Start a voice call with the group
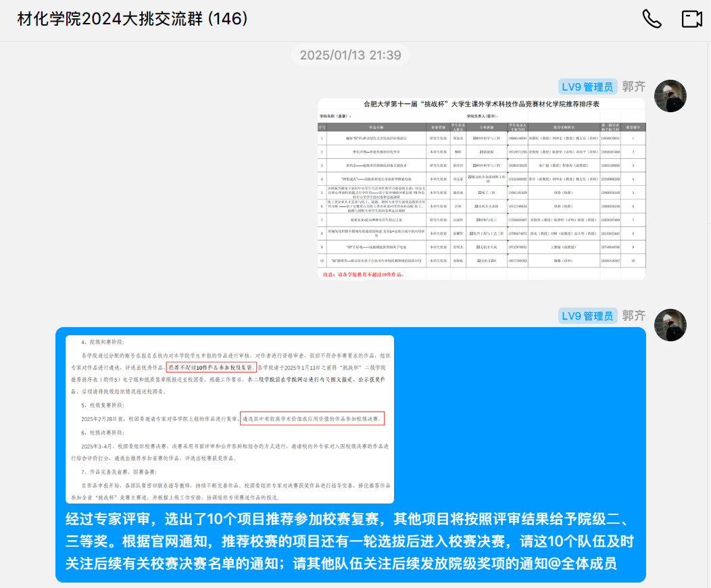 pyautogui.click(x=652, y=19)
